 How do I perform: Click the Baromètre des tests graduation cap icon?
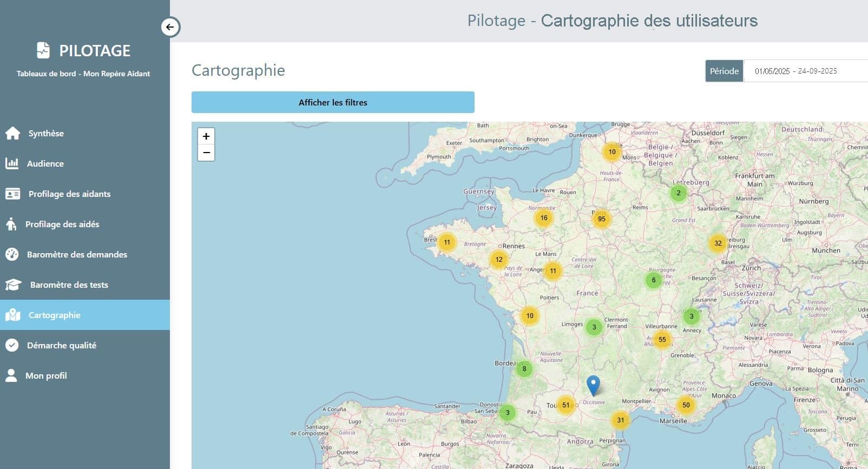13,285
